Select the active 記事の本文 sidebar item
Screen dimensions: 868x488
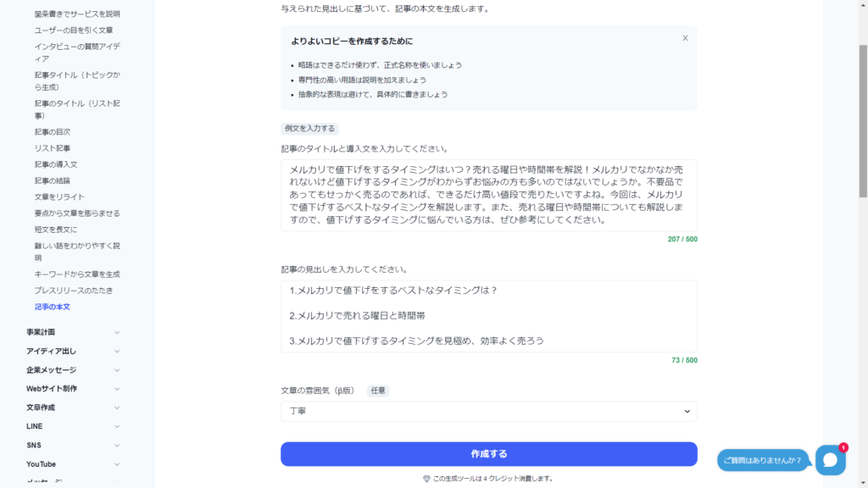[x=52, y=307]
